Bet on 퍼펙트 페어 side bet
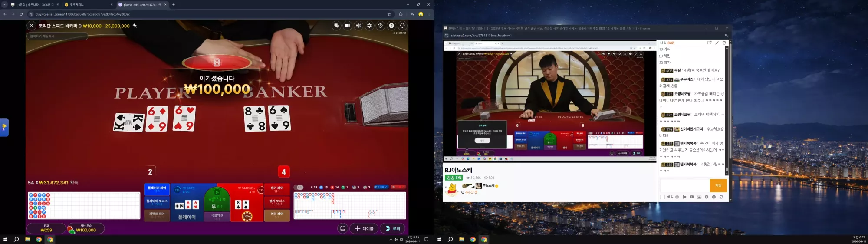This screenshot has height=244, width=868. [157, 215]
